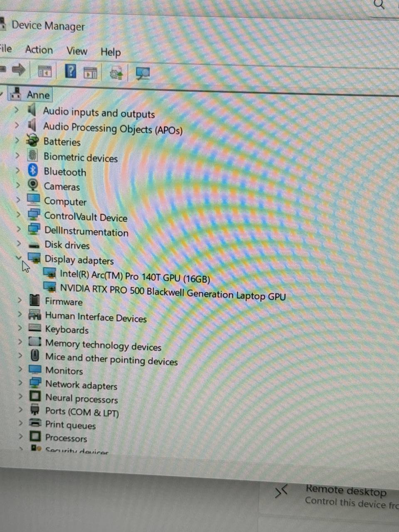Expand the Keyboards node chevron

click(20, 328)
